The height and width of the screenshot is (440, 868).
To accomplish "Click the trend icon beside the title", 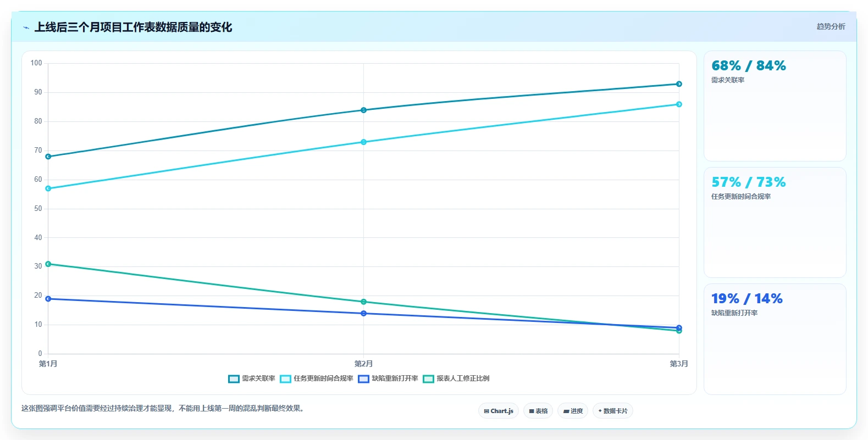I will point(26,27).
